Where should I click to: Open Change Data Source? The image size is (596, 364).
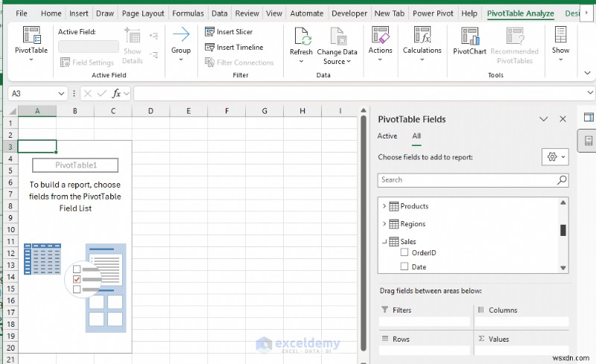pos(337,46)
